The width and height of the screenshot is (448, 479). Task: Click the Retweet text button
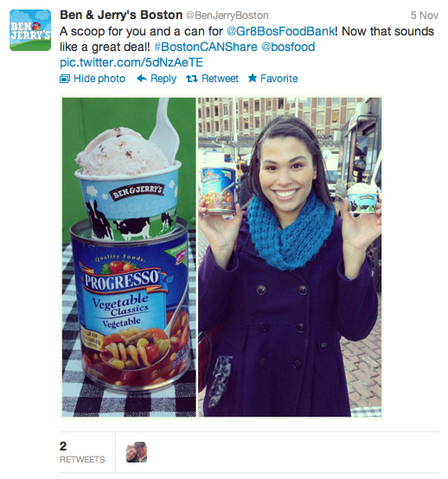coord(220,79)
